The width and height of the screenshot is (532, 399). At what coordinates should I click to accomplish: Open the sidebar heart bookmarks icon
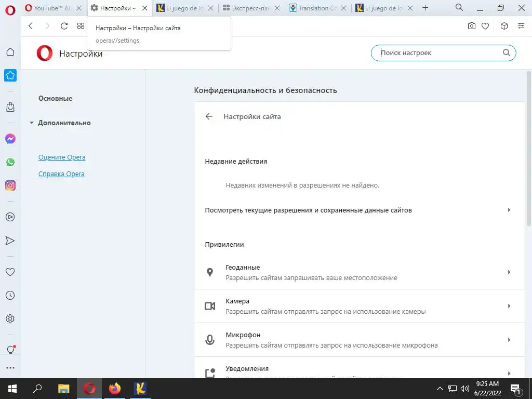tap(10, 272)
